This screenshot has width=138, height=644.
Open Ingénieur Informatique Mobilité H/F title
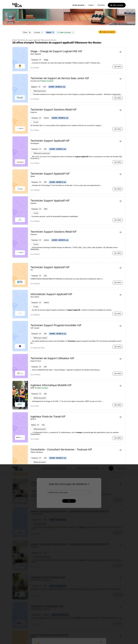pyautogui.click(x=51, y=385)
